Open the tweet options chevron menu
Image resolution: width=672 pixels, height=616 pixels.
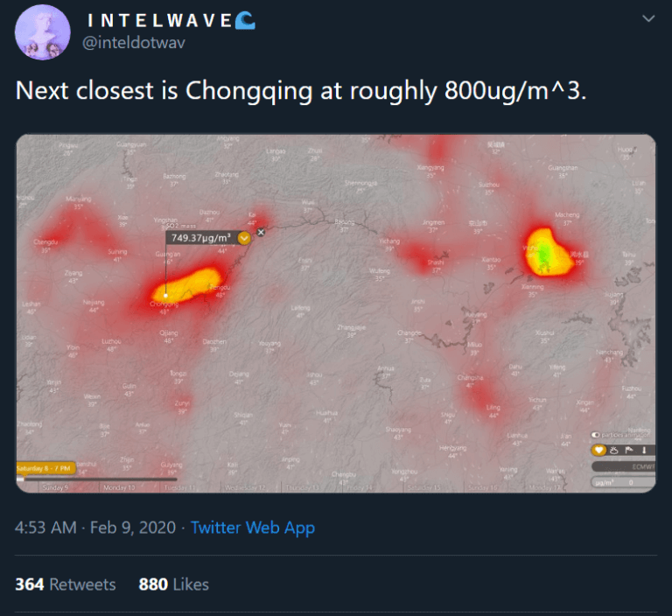648,18
